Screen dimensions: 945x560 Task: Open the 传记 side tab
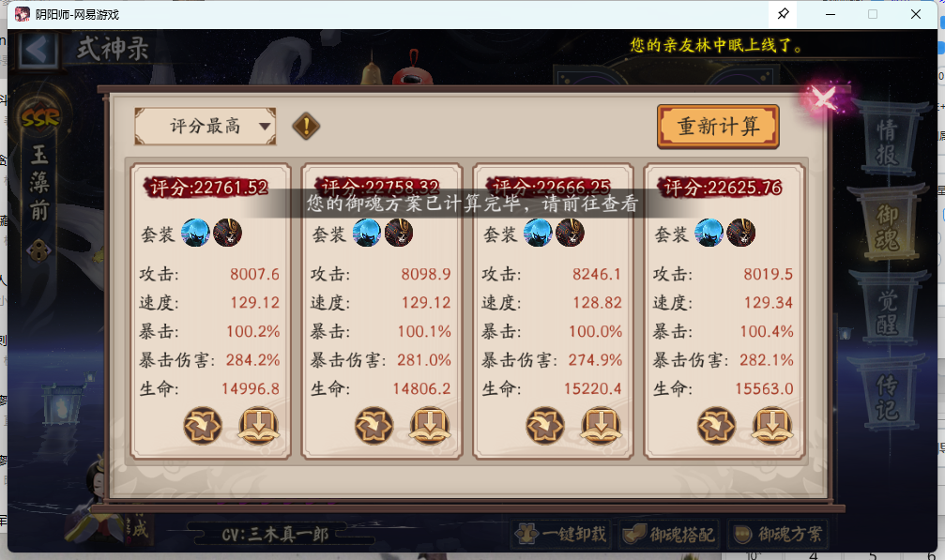coord(887,396)
